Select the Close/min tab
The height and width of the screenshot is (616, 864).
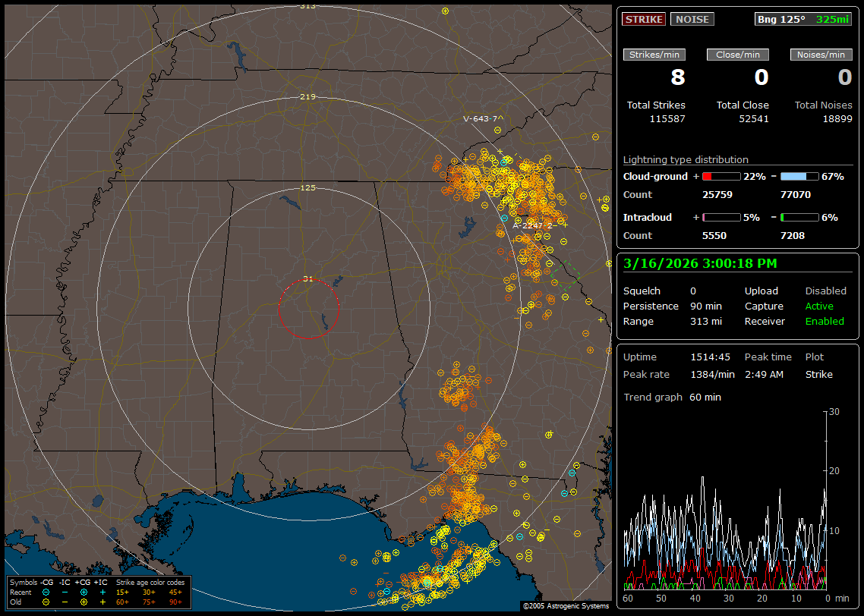point(738,55)
